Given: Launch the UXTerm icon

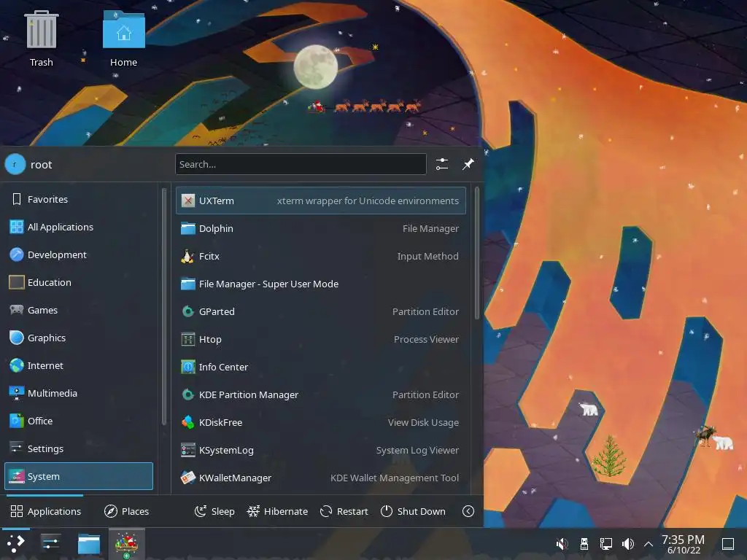Looking at the screenshot, I should [188, 201].
